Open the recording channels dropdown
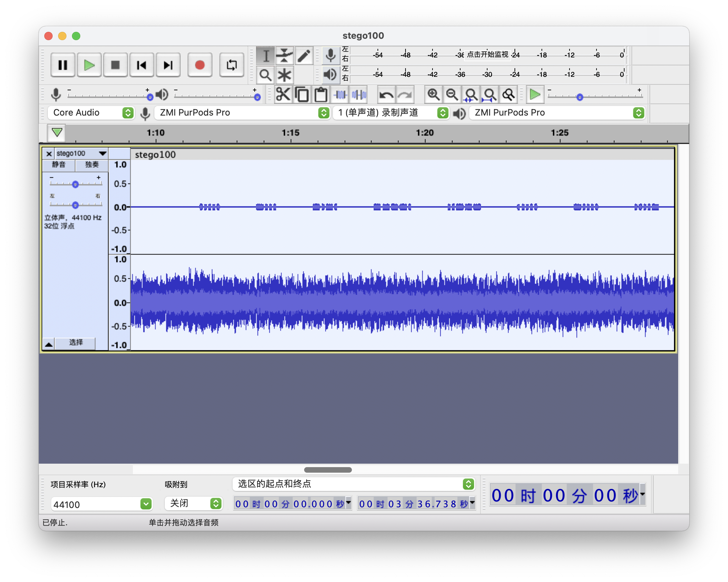728x582 pixels. click(x=391, y=113)
